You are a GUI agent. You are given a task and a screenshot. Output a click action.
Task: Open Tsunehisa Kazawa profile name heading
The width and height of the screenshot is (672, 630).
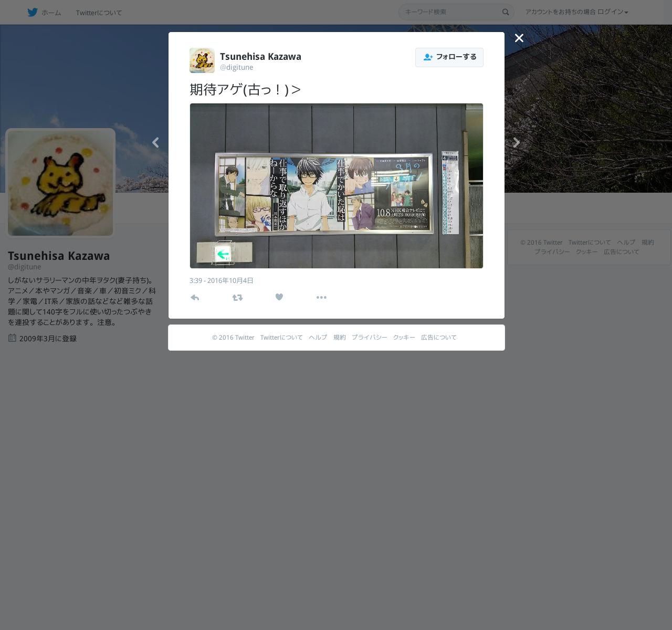tap(59, 256)
